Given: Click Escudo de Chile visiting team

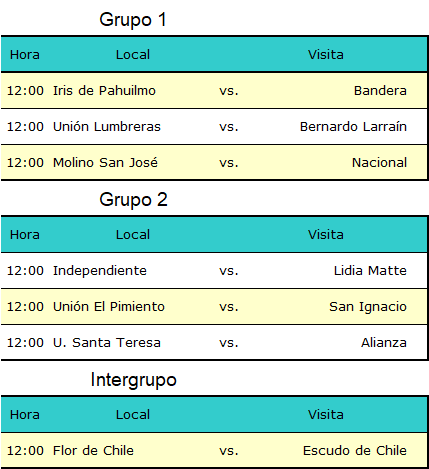Looking at the screenshot, I should [355, 451].
